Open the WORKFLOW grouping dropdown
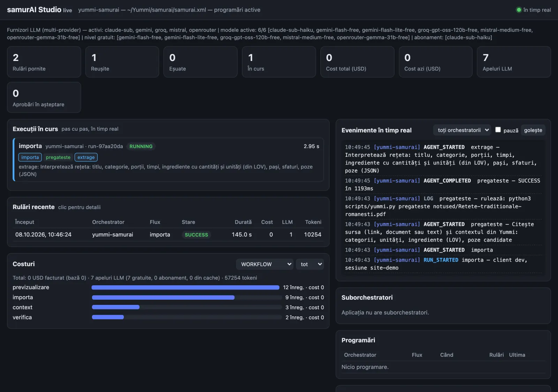 tap(265, 264)
